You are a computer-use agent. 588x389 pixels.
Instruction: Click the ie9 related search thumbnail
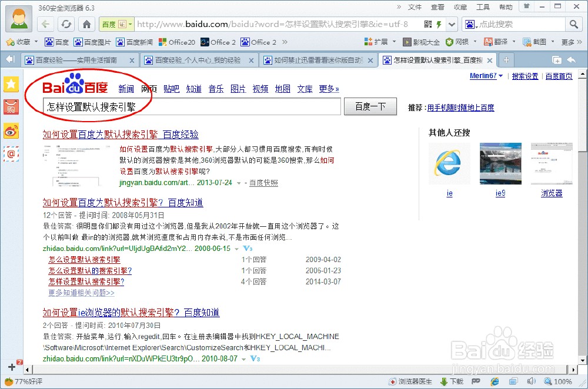500,164
